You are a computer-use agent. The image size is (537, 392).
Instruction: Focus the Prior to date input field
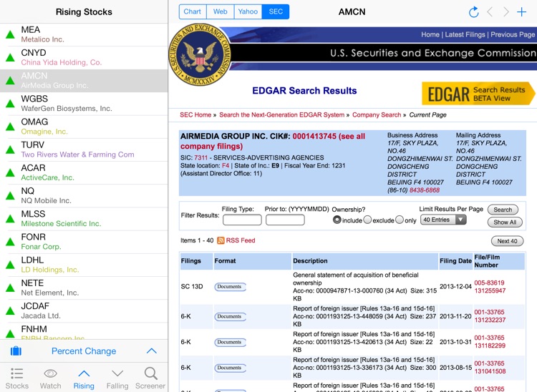(285, 220)
